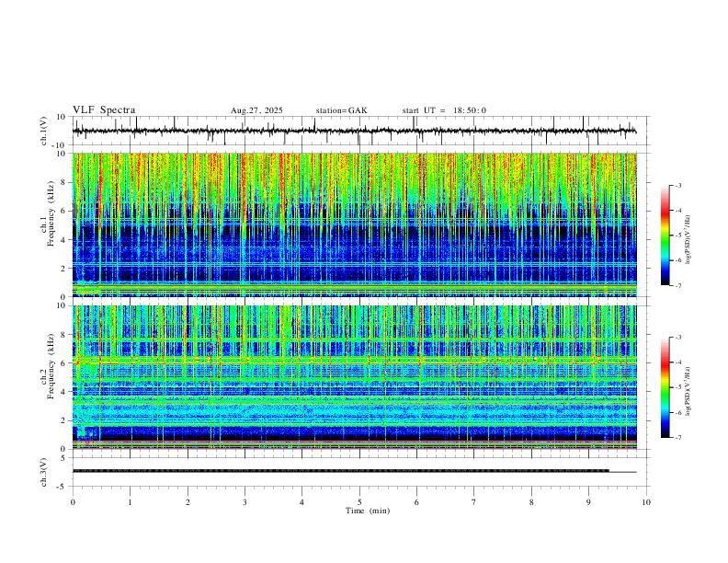Click the "-3" tick on lower color bar
The width and height of the screenshot is (728, 563).
677,338
